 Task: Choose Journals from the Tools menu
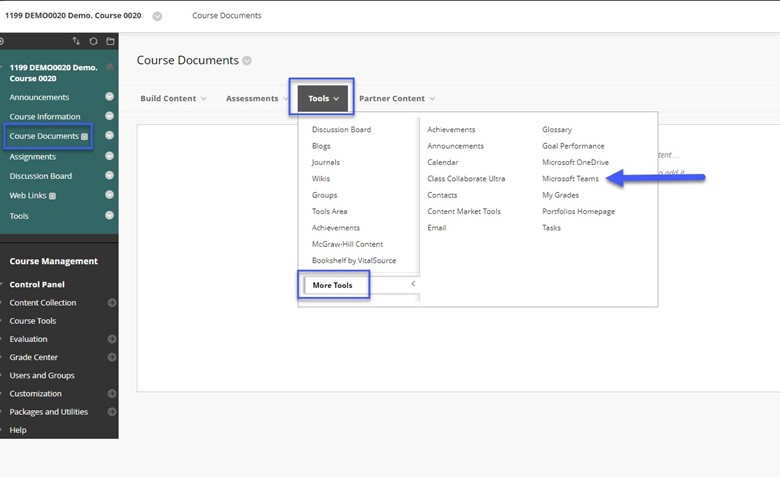tap(325, 162)
